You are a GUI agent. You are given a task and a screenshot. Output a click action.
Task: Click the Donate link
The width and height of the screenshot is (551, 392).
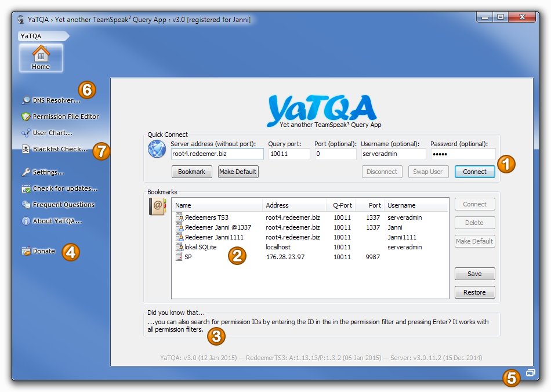(44, 251)
